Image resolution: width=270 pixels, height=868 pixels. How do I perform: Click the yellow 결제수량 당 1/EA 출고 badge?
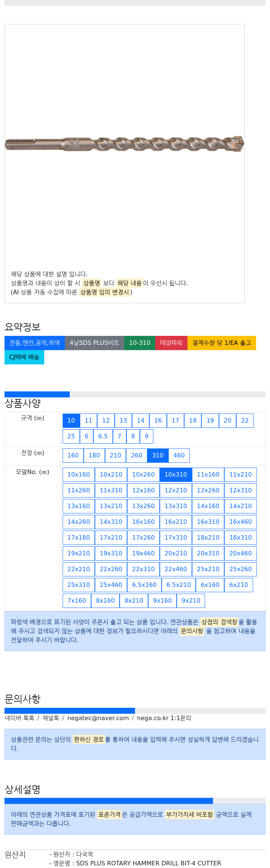[222, 343]
